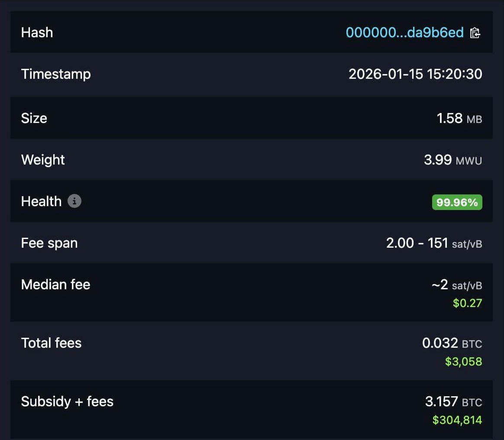Click the Hash row label
This screenshot has height=440, width=504.
[x=37, y=32]
